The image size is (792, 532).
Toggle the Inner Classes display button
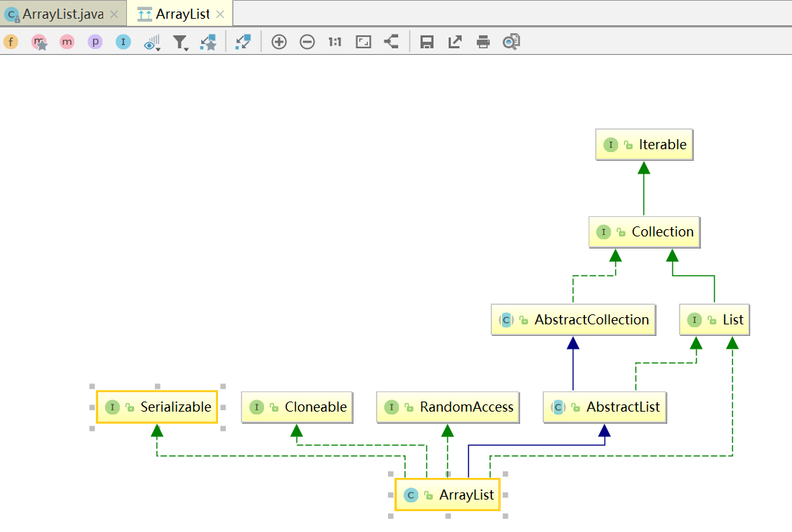click(123, 42)
